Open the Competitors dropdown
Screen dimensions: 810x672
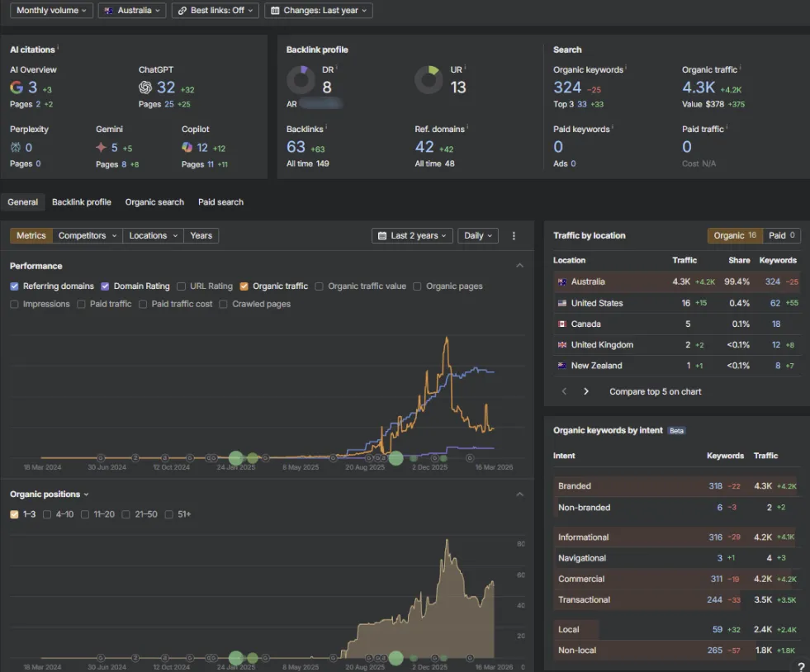pos(88,235)
